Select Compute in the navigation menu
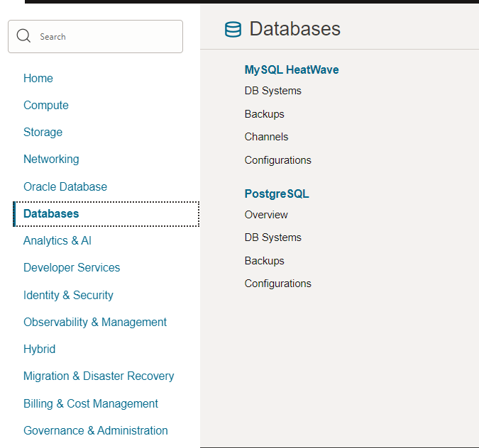Image resolution: width=479 pixels, height=448 pixels. coord(46,105)
